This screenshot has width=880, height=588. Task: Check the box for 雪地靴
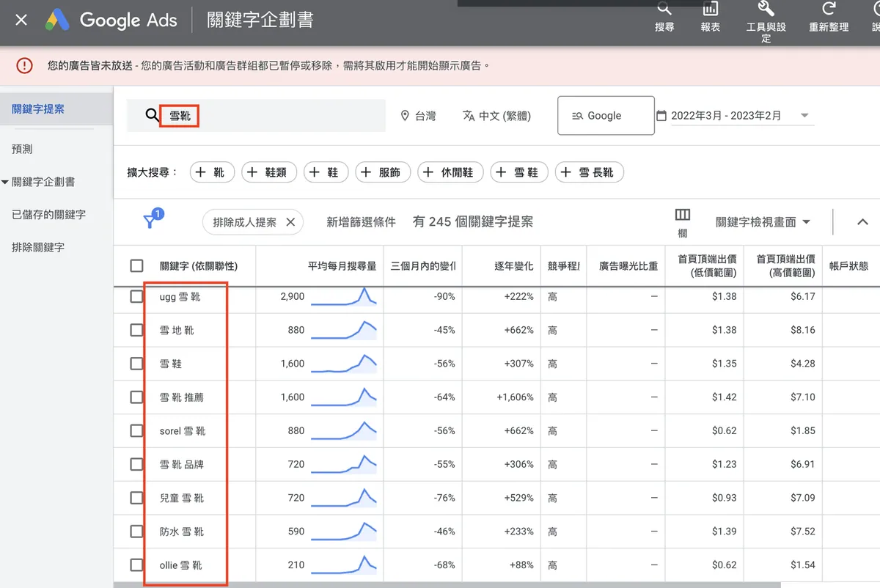click(x=136, y=331)
